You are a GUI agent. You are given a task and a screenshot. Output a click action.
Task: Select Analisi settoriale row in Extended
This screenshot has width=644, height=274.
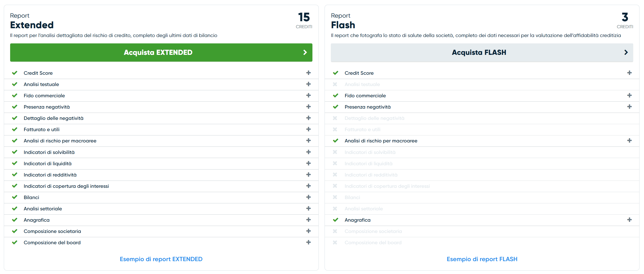pyautogui.click(x=161, y=209)
